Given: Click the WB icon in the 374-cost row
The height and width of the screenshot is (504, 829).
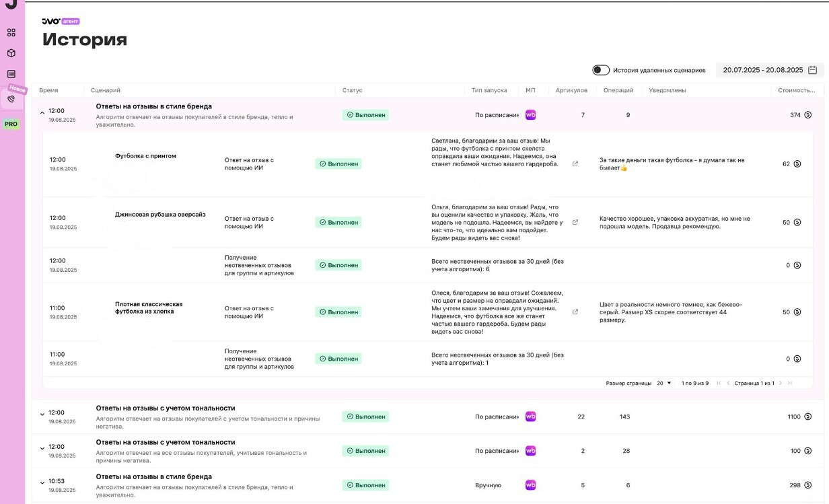Looking at the screenshot, I should (x=530, y=115).
